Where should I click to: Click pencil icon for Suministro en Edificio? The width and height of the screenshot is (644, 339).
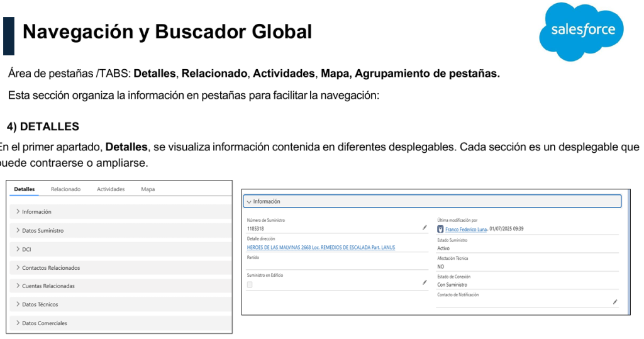tap(425, 283)
